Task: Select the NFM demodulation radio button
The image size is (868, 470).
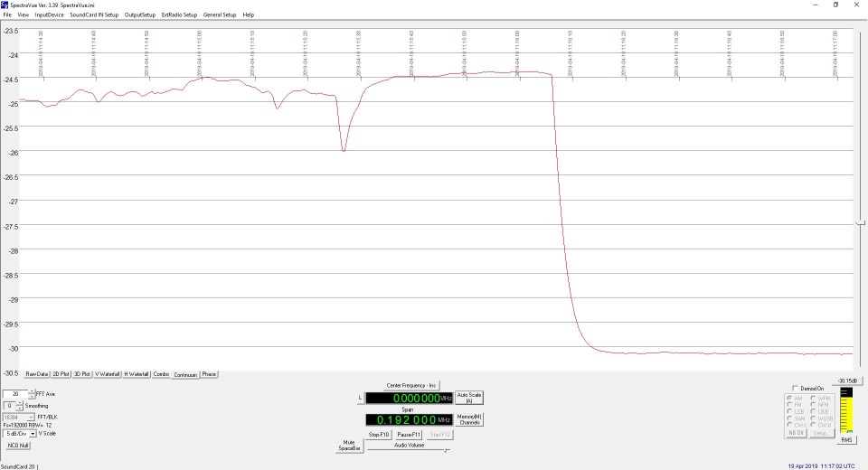Action: (813, 405)
